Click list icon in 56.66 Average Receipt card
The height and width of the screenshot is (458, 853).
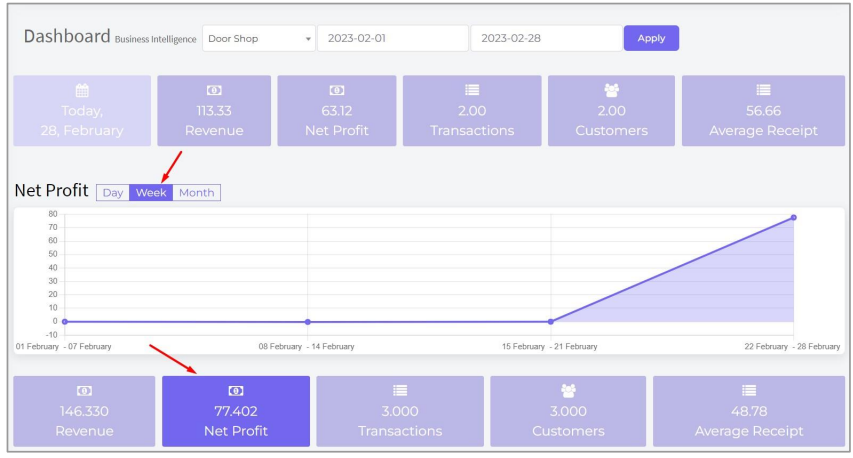tap(763, 90)
